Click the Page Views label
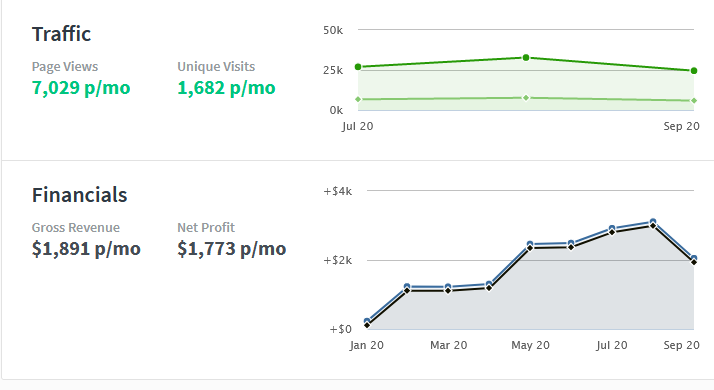The width and height of the screenshot is (714, 390). click(x=65, y=67)
